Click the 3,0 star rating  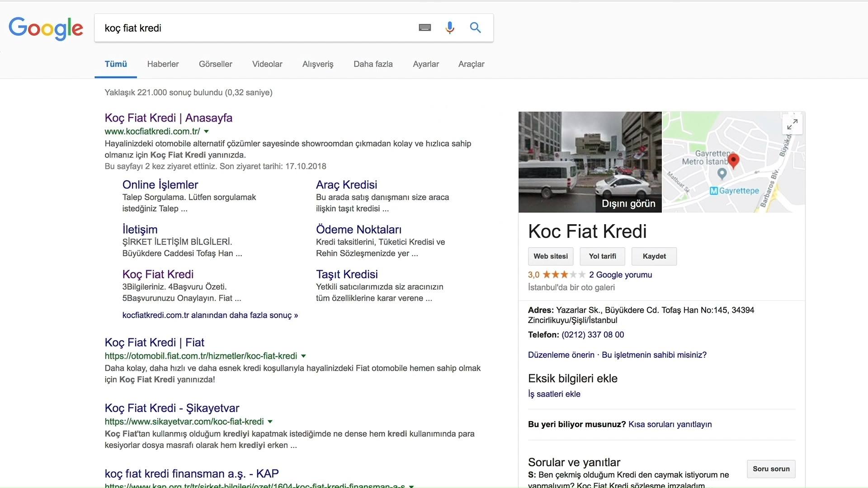pyautogui.click(x=557, y=275)
